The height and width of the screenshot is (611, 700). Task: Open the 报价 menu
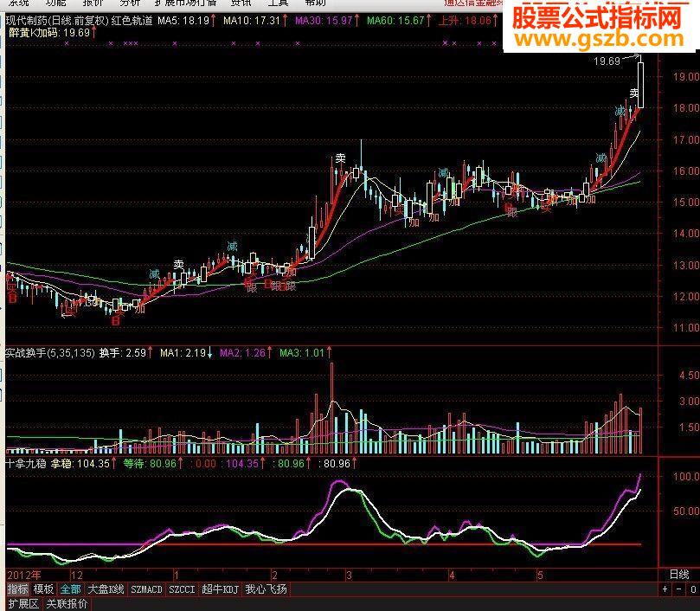(x=93, y=3)
